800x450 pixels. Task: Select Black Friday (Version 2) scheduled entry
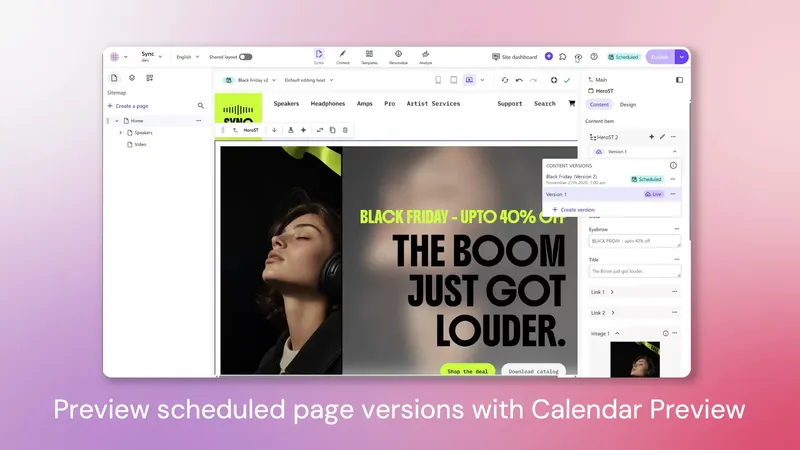point(612,179)
